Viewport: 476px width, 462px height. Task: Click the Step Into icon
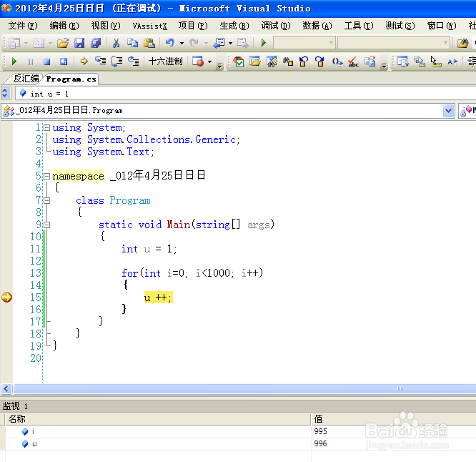click(x=101, y=62)
